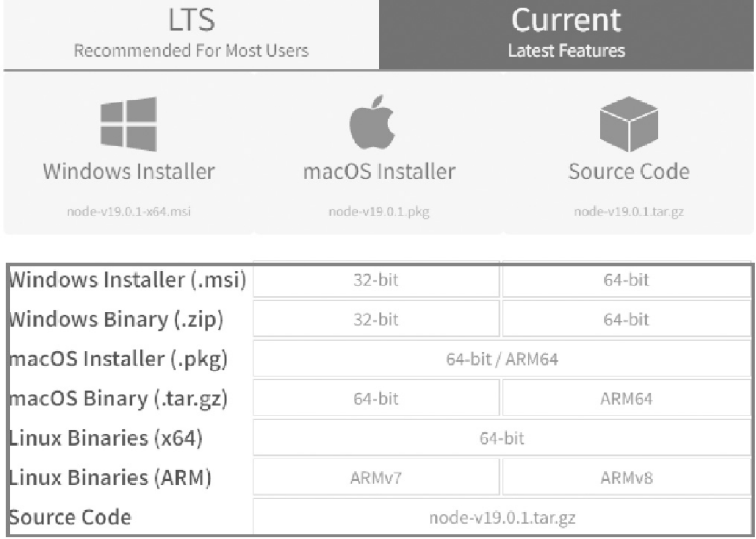Click 64-bit / ARM64 macOS Installer link

click(502, 360)
